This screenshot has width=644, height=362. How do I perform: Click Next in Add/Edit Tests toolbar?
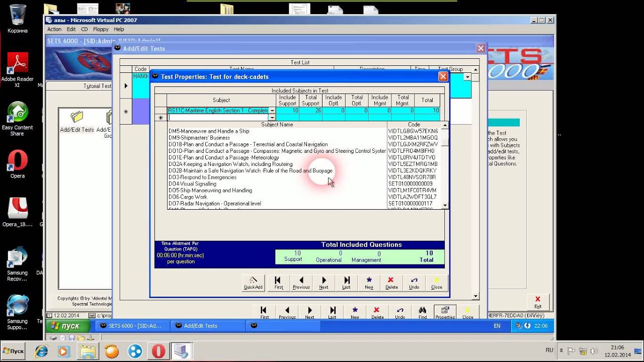click(x=309, y=313)
